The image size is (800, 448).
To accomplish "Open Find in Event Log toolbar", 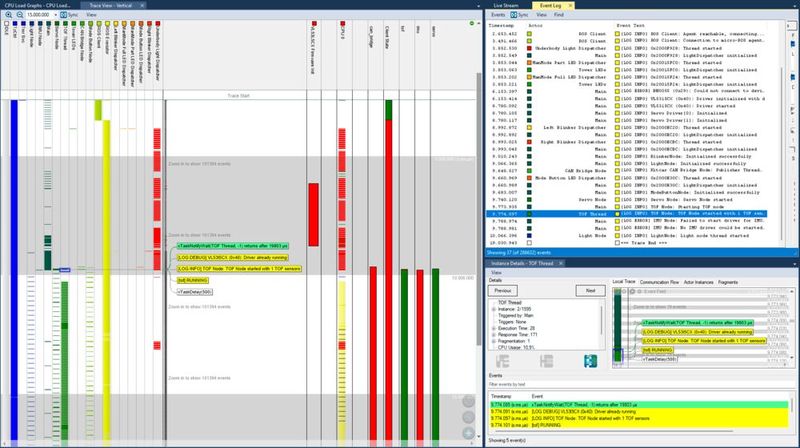I will click(x=559, y=15).
